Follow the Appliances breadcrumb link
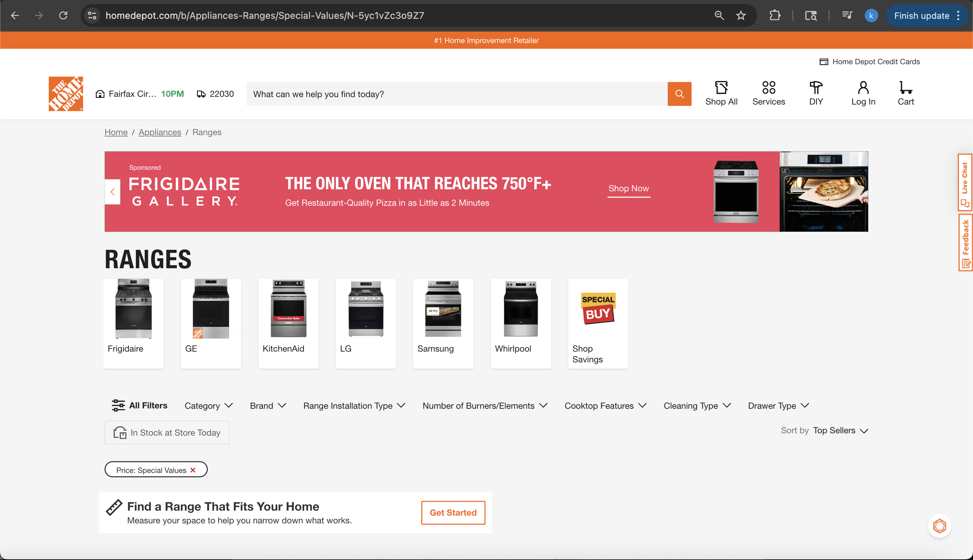Screen dimensions: 973x560 point(160,132)
